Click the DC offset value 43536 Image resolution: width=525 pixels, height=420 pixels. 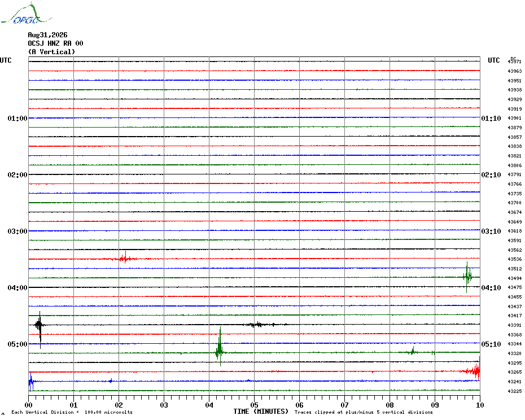(515, 260)
